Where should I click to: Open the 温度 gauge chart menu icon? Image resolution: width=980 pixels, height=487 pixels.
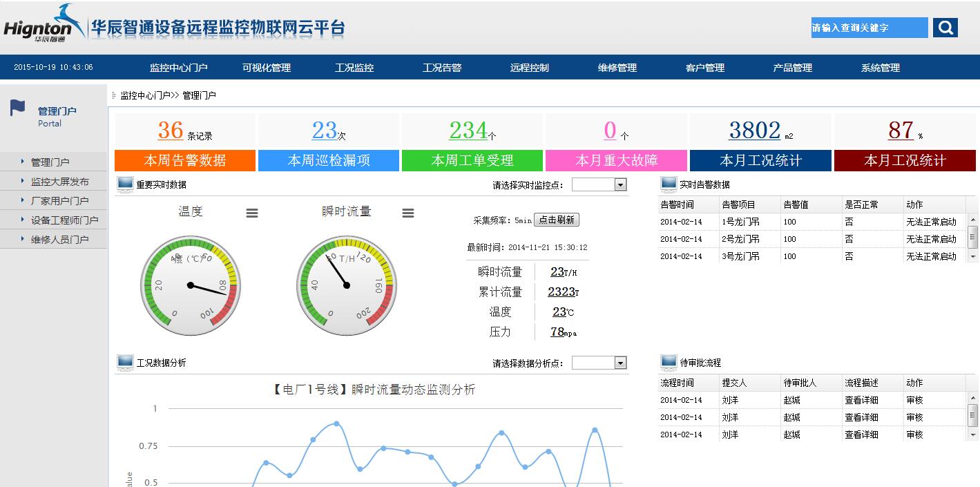(x=251, y=213)
